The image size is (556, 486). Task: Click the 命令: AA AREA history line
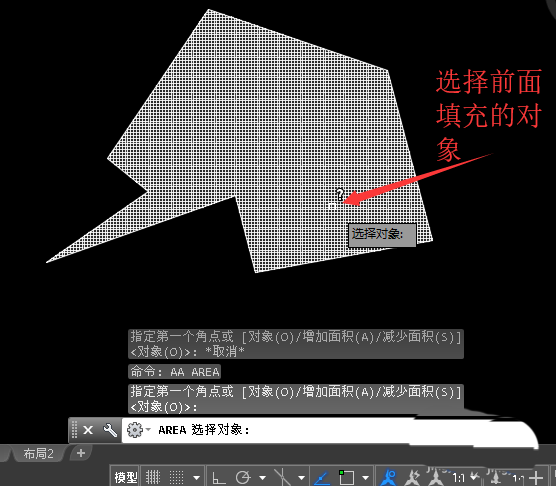coord(175,372)
